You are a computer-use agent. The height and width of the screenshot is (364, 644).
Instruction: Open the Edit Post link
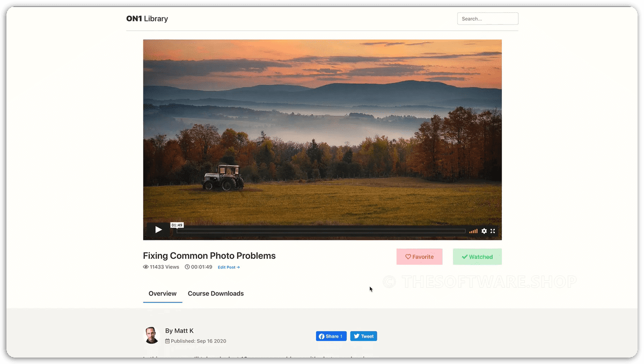coord(229,267)
